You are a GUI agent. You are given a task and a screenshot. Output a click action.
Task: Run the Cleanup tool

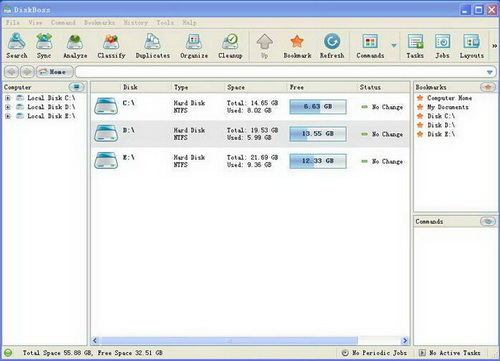(x=230, y=46)
